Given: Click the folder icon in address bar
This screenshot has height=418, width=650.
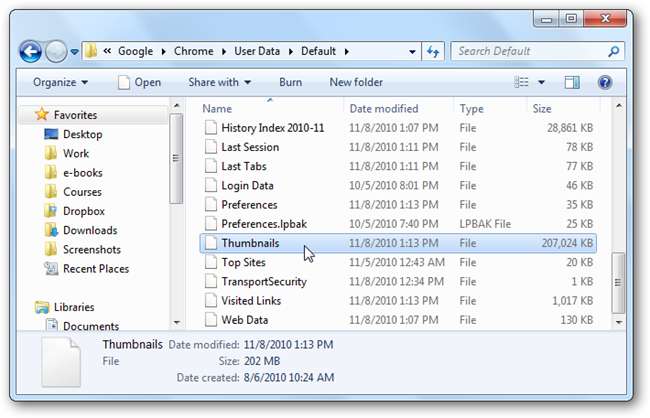Looking at the screenshot, I should (91, 51).
